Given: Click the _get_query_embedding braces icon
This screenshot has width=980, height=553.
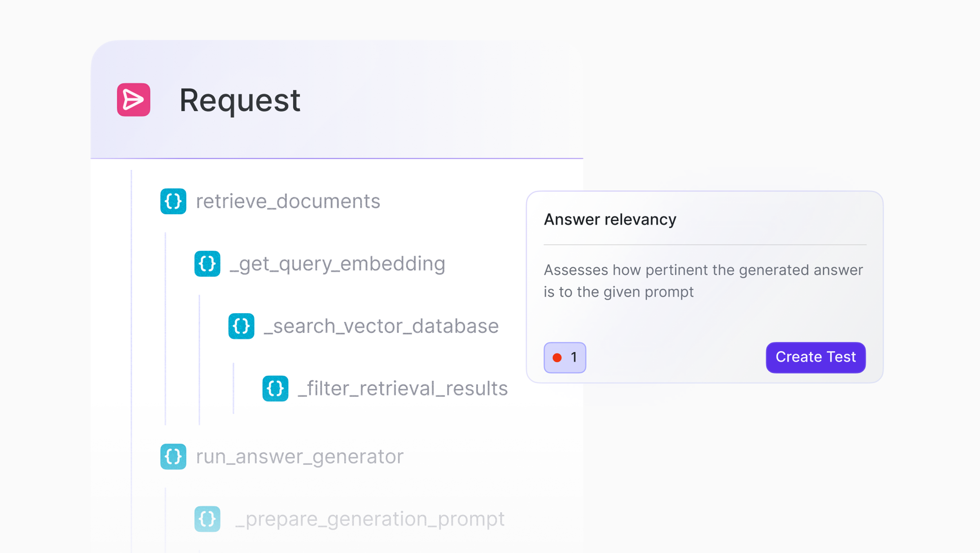Looking at the screenshot, I should click(x=207, y=264).
